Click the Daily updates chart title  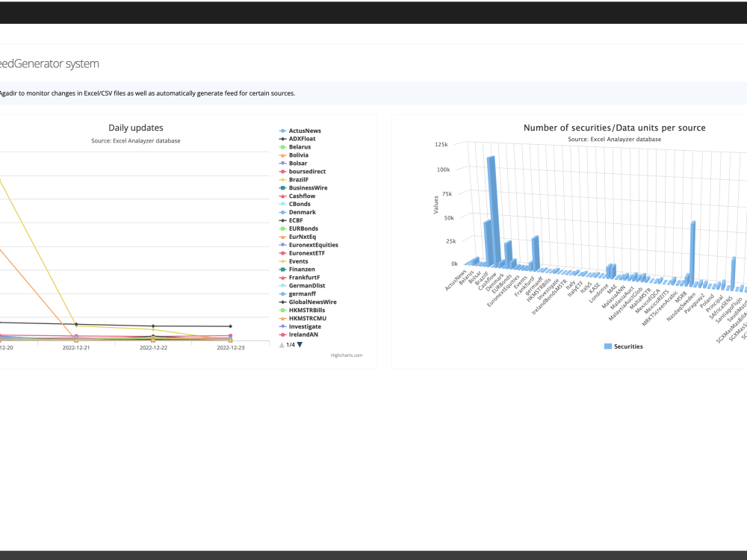(x=136, y=128)
